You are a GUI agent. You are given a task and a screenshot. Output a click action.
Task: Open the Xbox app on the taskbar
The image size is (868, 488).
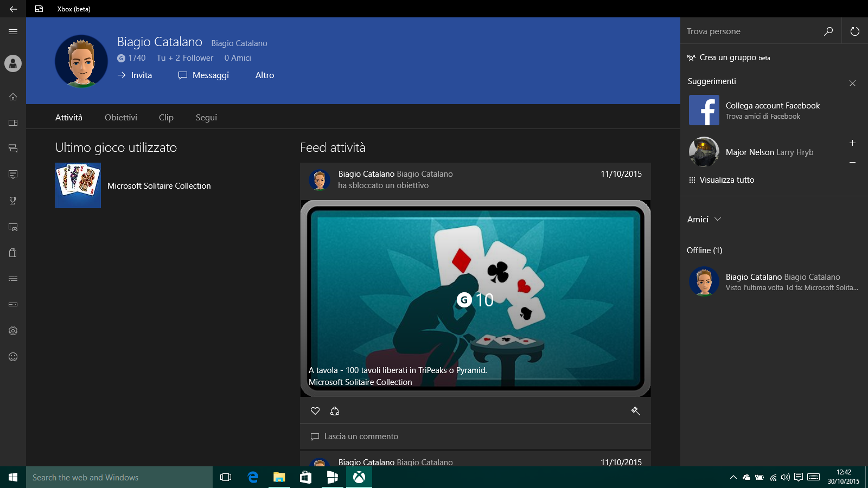tap(359, 477)
